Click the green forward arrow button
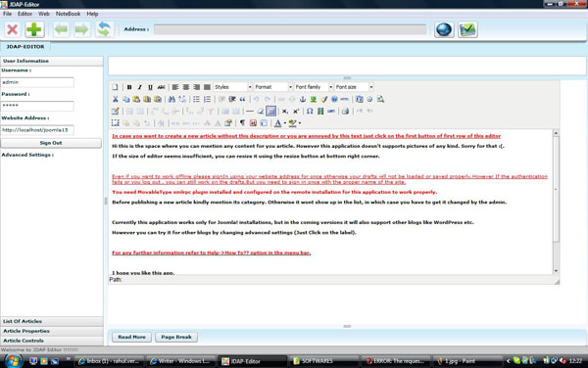Image resolution: width=588 pixels, height=368 pixels. click(x=81, y=29)
